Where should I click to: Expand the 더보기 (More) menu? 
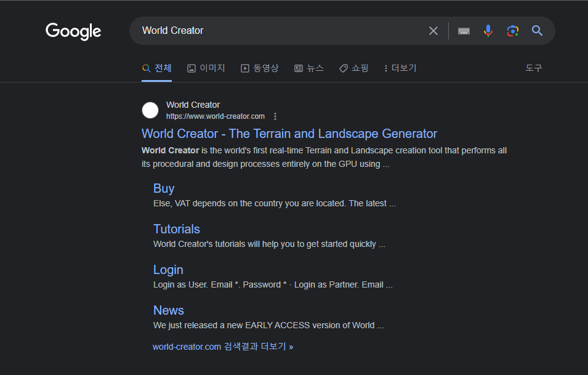tap(400, 68)
